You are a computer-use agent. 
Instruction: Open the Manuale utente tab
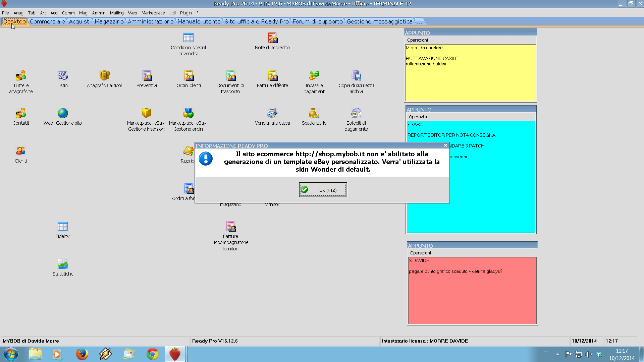[199, 21]
